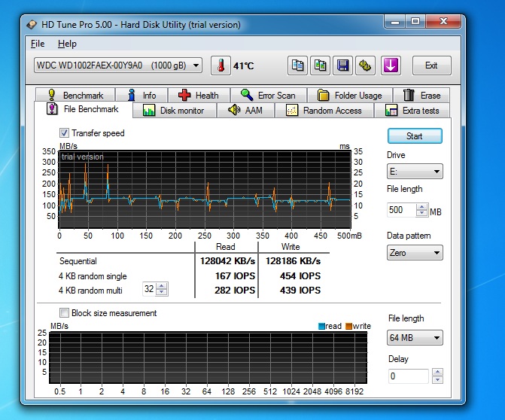The image size is (505, 420).
Task: Click the Exit button
Action: [431, 65]
